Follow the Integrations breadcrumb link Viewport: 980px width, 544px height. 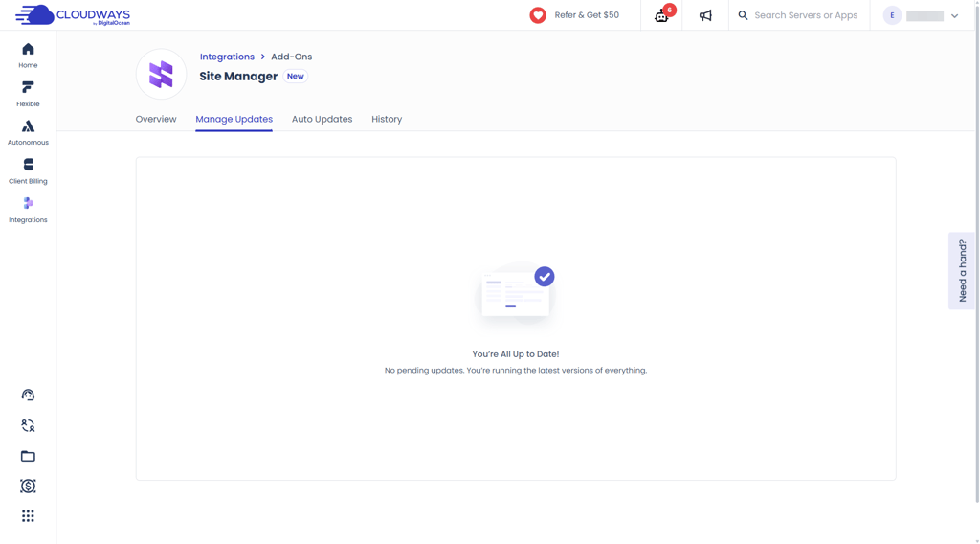coord(227,57)
